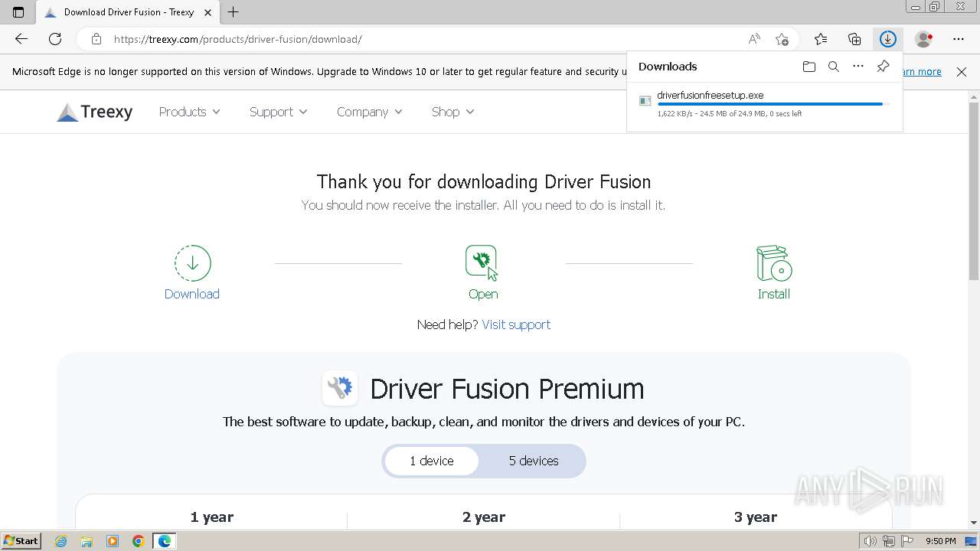Toggle the Downloads toolbar button

[x=888, y=39]
